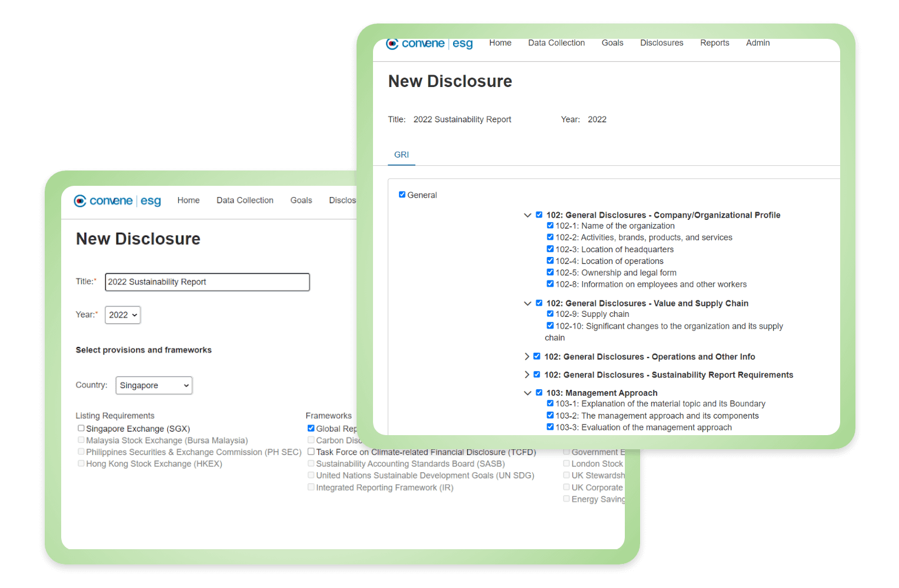899x588 pixels.
Task: Expand the Operations and Other Info section
Action: click(x=527, y=357)
